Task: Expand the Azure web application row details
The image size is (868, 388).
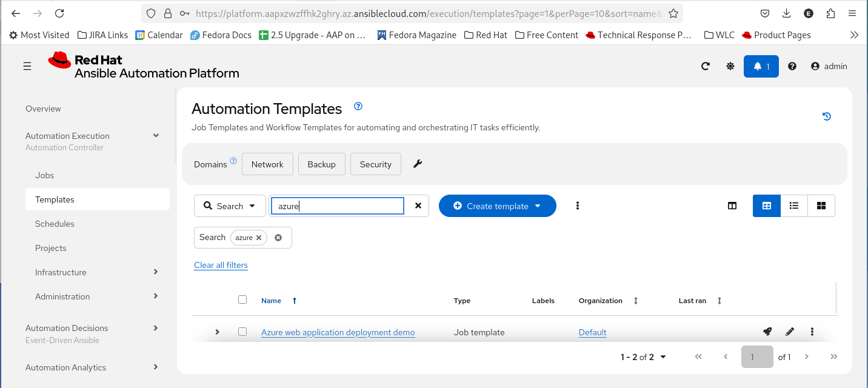Action: click(x=218, y=332)
